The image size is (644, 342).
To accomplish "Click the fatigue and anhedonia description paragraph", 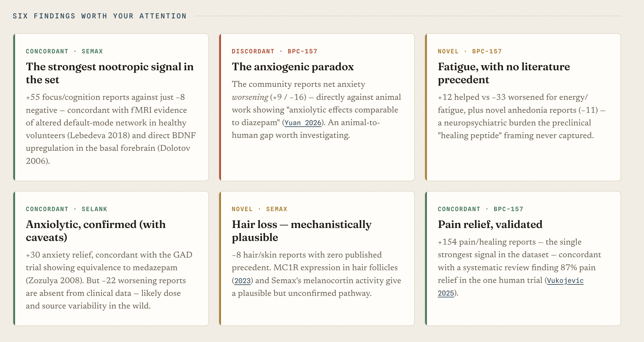I will coord(522,116).
